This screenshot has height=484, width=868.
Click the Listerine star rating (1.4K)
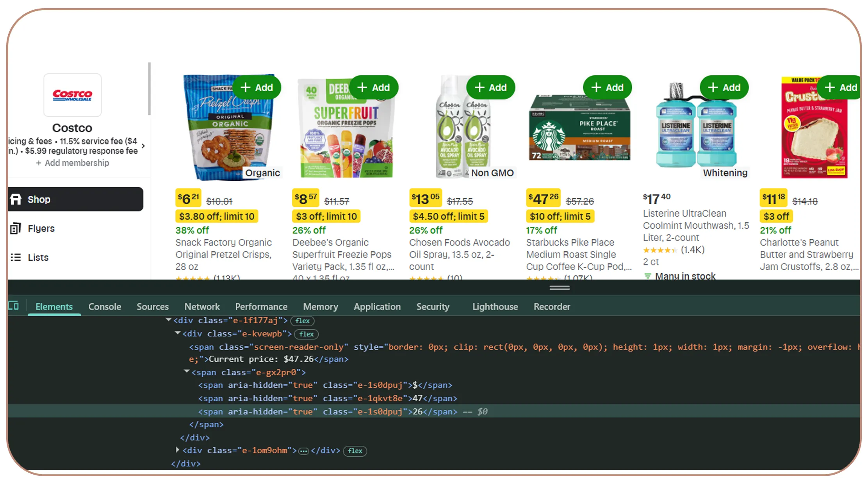click(674, 250)
